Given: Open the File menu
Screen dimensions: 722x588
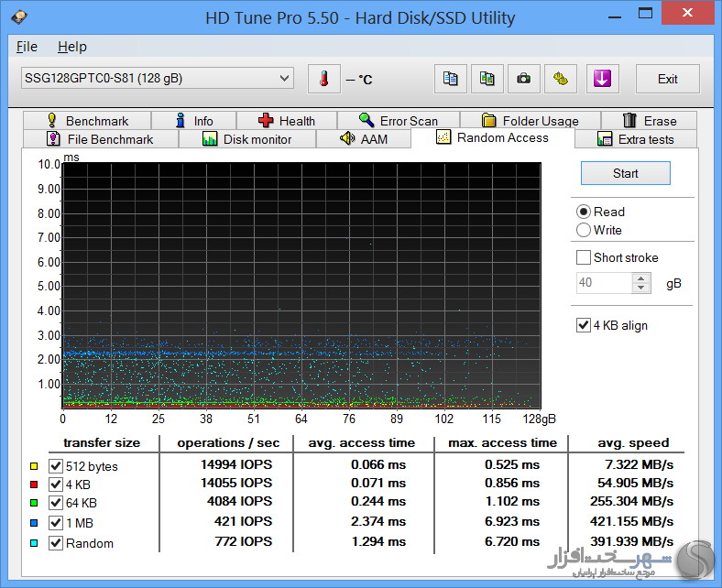Looking at the screenshot, I should coord(27,47).
